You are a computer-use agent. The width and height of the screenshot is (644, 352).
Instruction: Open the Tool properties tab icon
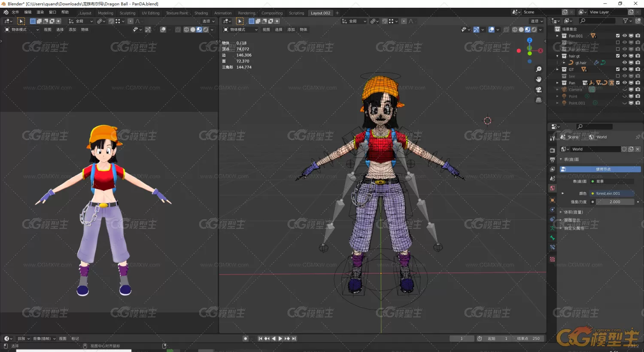553,138
